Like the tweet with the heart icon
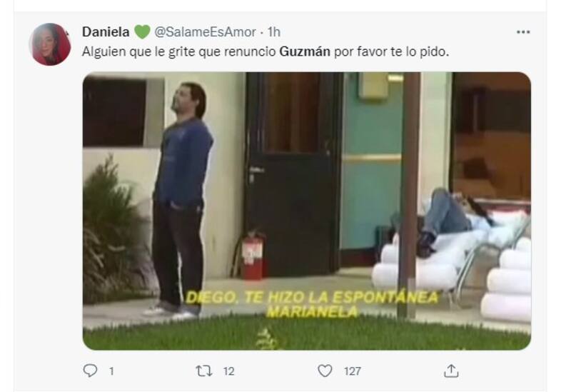This screenshot has width=571, height=392. coord(325,371)
